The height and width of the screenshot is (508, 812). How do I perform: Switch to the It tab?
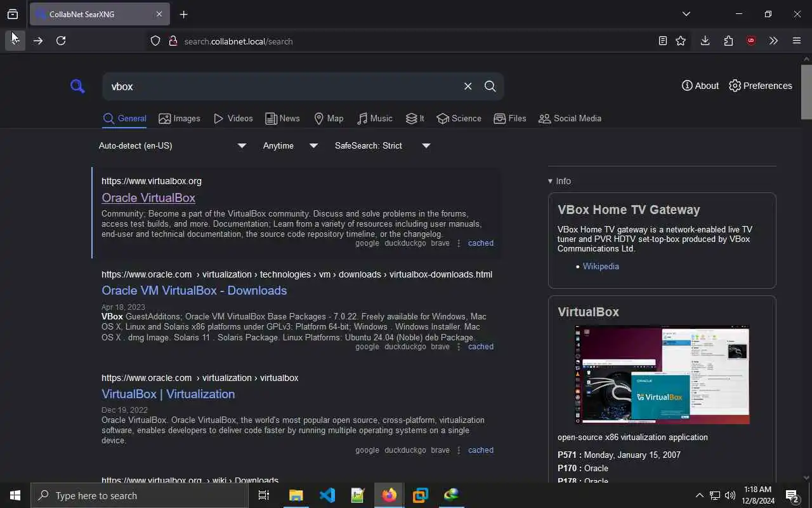(x=415, y=118)
